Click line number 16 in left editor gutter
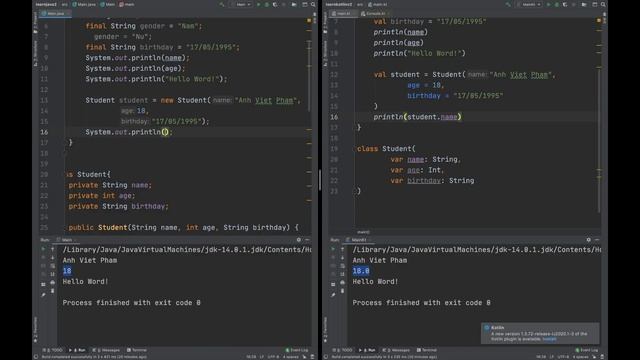Image resolution: width=640 pixels, height=360 pixels. click(44, 132)
